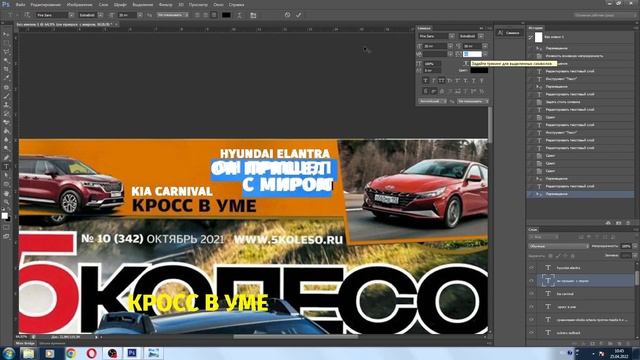Hide the 'hyundai elantra' layer
The width and height of the screenshot is (640, 360).
pyautogui.click(x=531, y=268)
